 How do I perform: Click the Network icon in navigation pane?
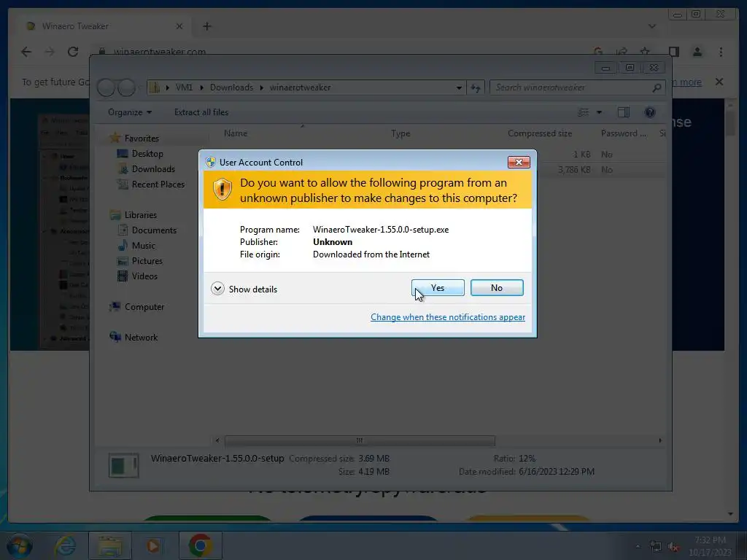(x=115, y=337)
